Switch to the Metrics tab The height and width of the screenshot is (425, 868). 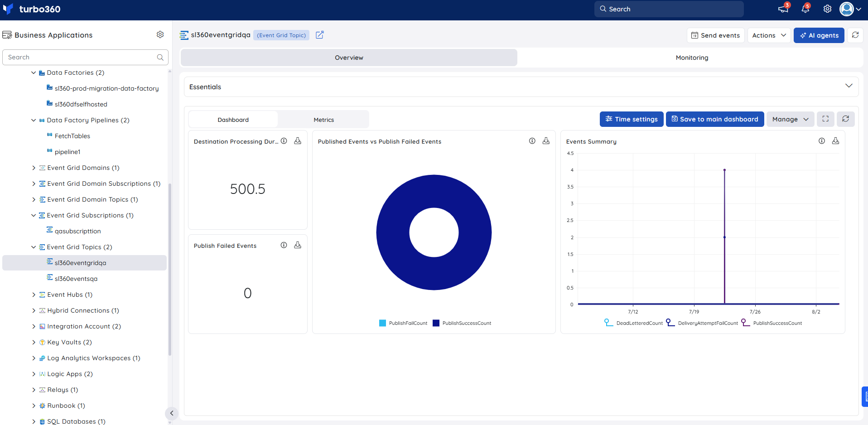pos(323,120)
